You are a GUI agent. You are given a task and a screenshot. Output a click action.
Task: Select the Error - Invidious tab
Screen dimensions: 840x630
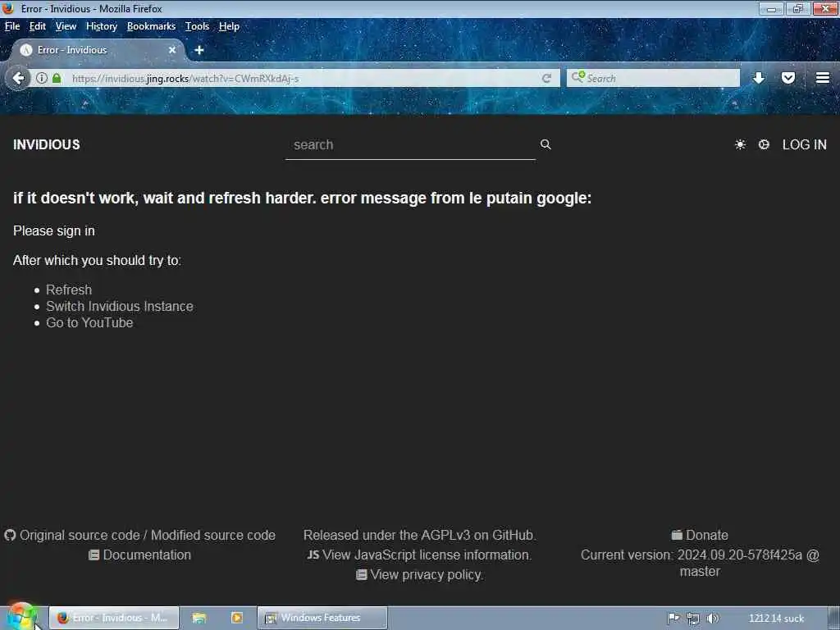pyautogui.click(x=98, y=50)
